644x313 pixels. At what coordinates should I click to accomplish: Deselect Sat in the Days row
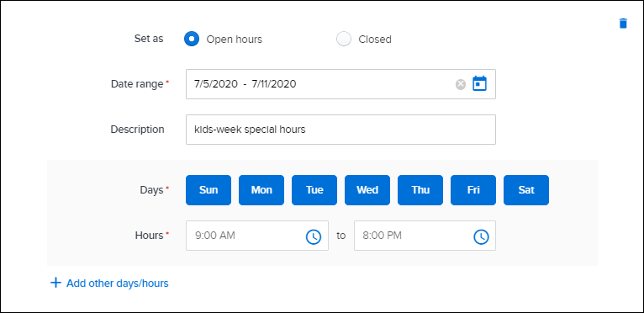click(526, 190)
